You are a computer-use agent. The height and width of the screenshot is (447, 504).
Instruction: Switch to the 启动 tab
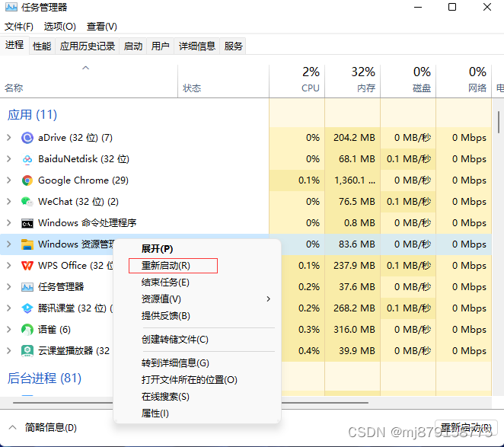click(x=133, y=46)
